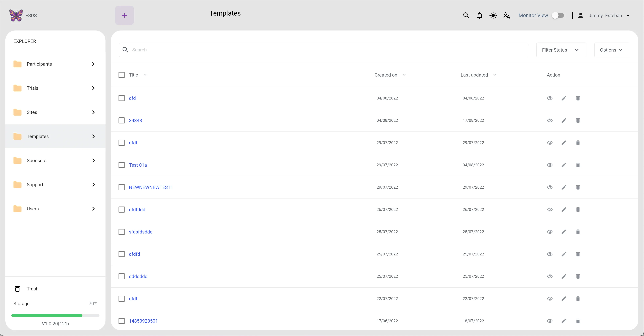644x336 pixels.
Task: View the Test 01a template eye icon
Action: tap(549, 165)
